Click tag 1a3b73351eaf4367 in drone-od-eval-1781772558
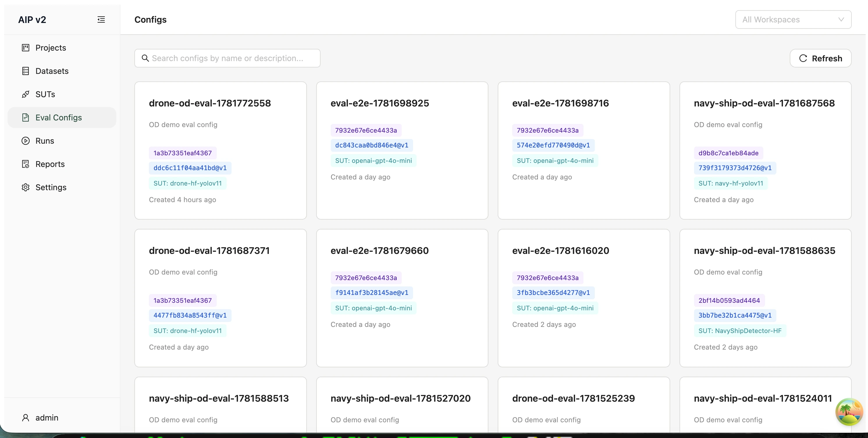Screen dimensions: 868x438 [183, 153]
